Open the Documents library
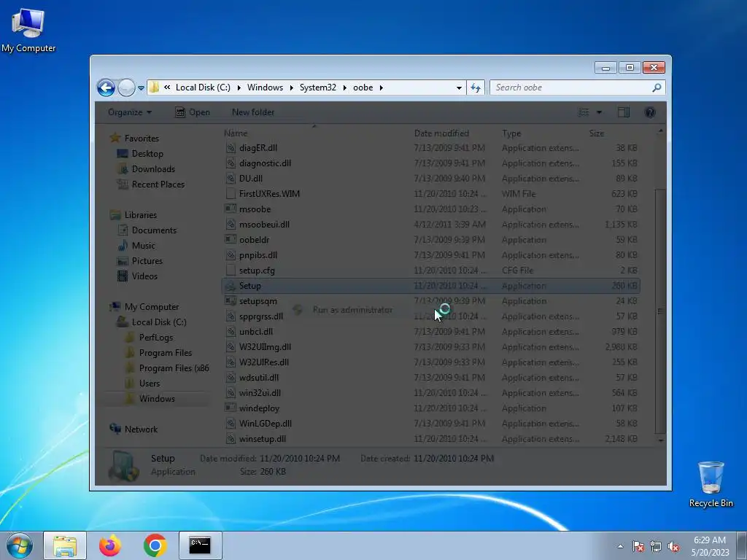This screenshot has height=560, width=747. pos(154,230)
